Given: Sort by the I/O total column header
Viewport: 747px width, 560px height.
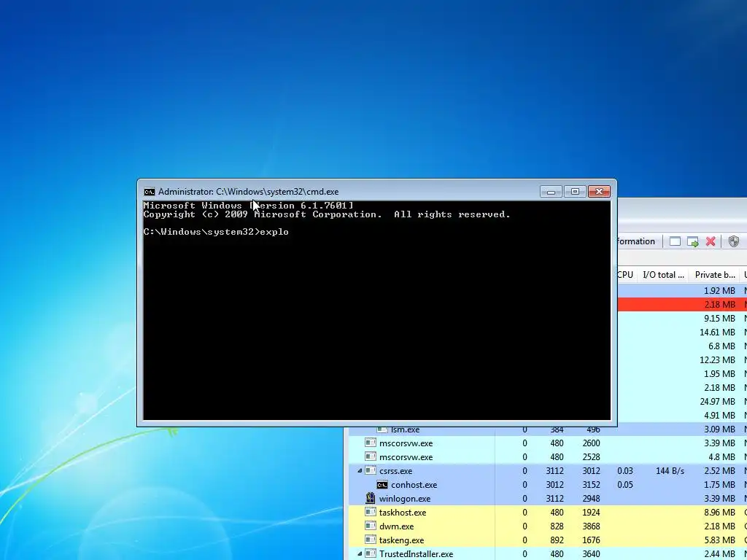Looking at the screenshot, I should tap(663, 275).
